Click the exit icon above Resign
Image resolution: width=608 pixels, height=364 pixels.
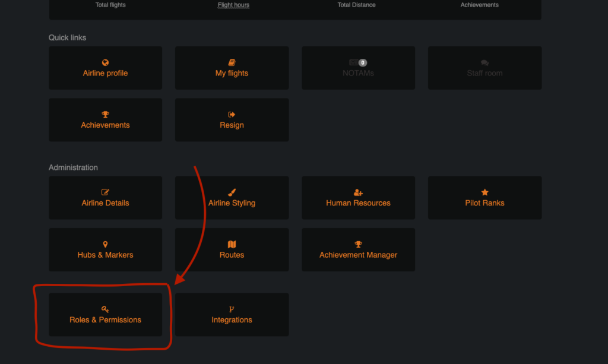232,115
